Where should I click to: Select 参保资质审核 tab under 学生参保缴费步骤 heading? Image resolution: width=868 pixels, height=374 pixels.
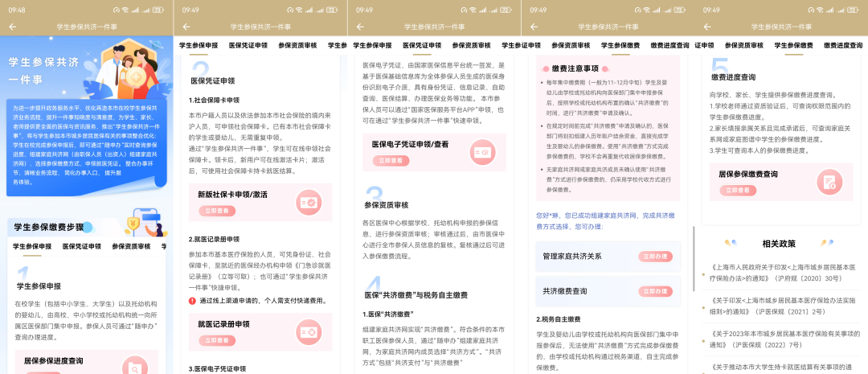point(131,246)
